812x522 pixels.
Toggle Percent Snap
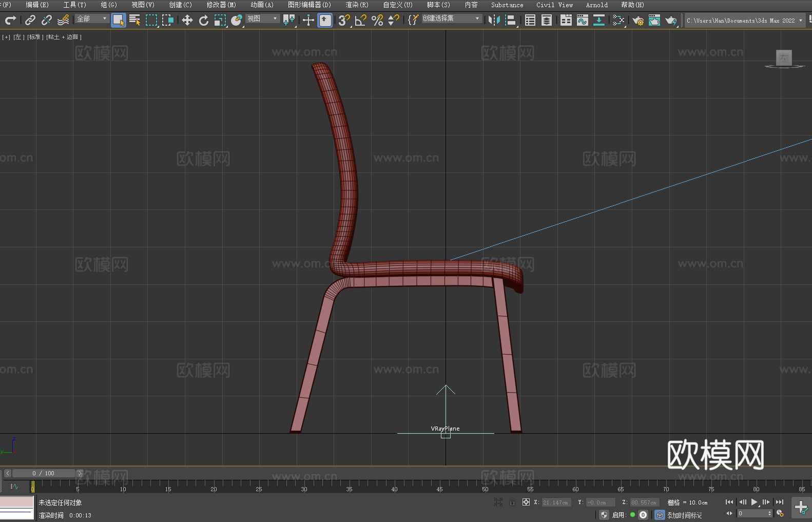click(377, 20)
